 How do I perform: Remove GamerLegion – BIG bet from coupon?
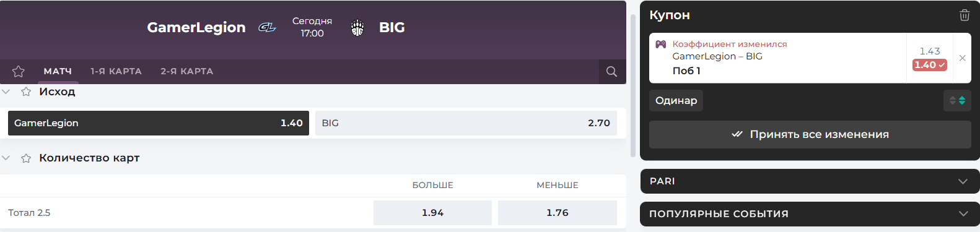pyautogui.click(x=962, y=58)
